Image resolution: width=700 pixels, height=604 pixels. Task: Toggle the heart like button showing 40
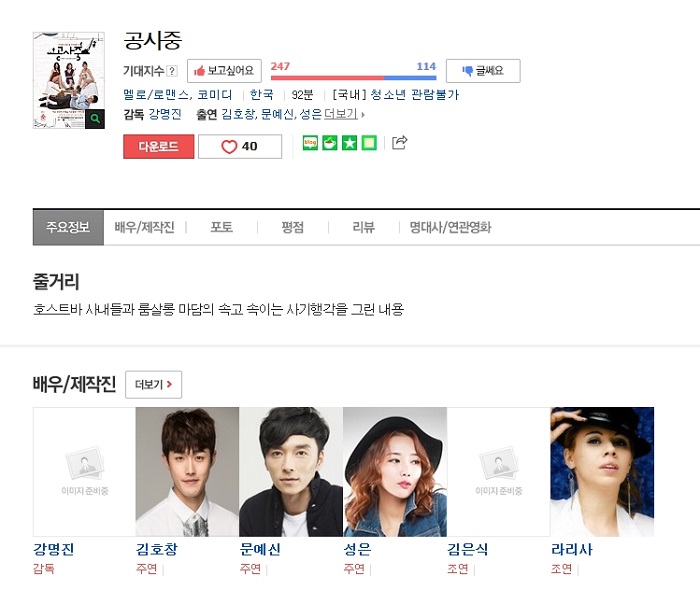coord(240,146)
